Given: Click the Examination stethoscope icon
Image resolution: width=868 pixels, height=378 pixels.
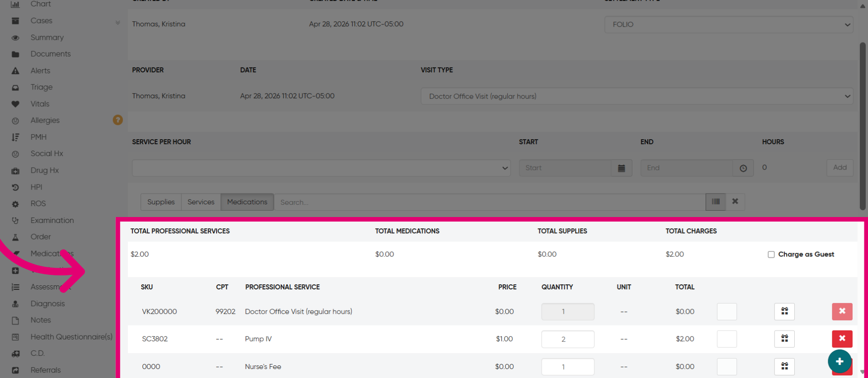Looking at the screenshot, I should pos(15,221).
